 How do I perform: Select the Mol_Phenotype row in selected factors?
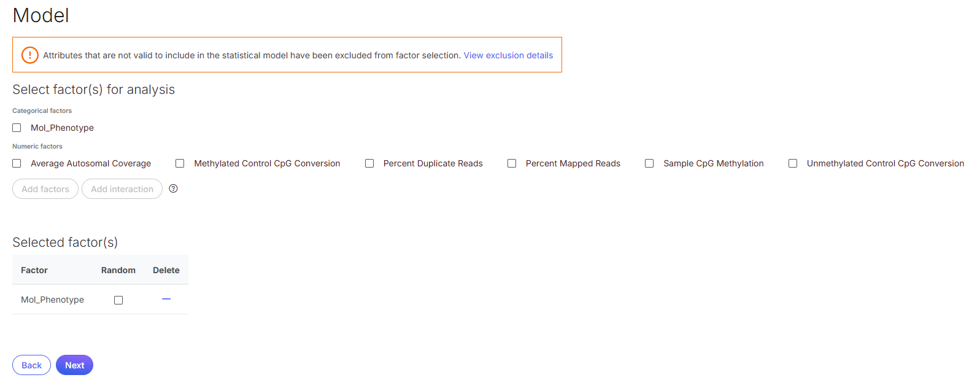[x=53, y=300]
